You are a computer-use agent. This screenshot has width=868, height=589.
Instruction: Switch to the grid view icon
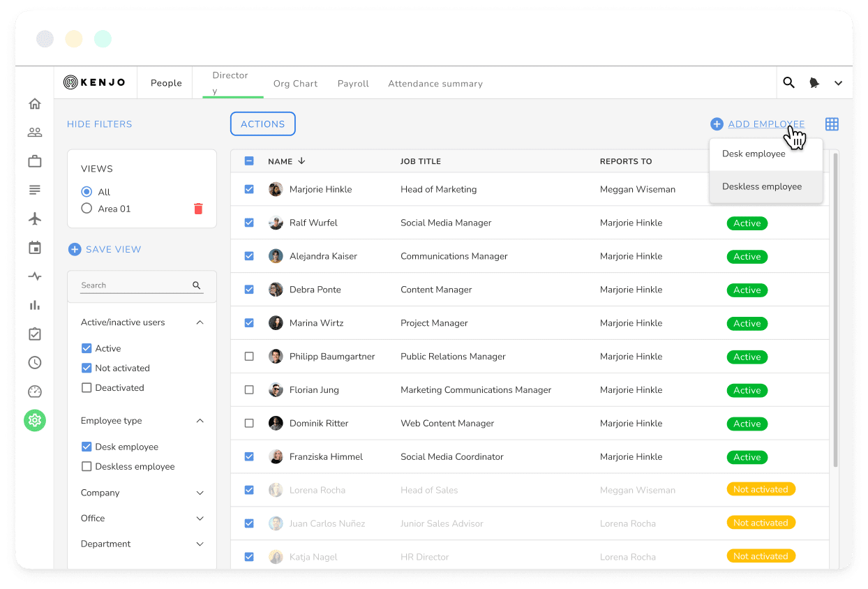click(x=832, y=124)
